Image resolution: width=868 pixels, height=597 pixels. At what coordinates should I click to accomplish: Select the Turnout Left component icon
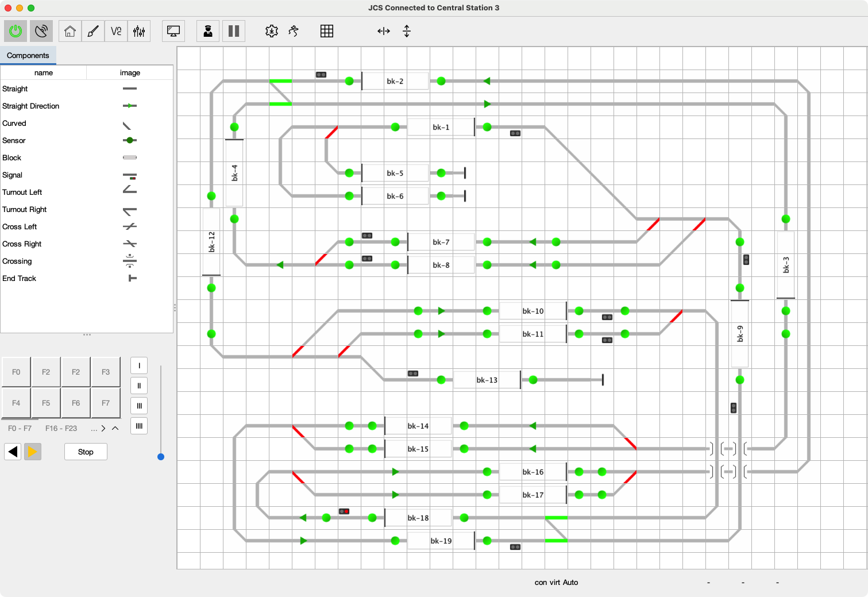coord(130,189)
